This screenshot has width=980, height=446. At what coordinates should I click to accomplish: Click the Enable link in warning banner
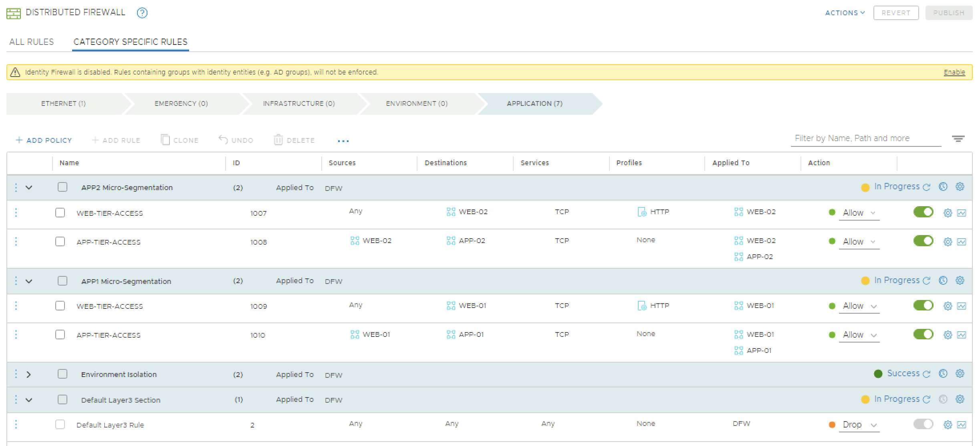pyautogui.click(x=954, y=72)
